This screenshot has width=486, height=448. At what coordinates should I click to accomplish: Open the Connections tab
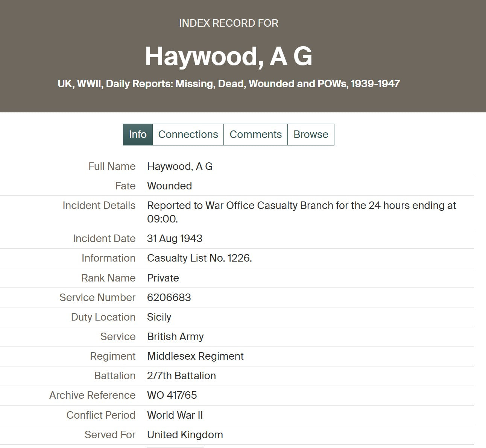coord(188,135)
